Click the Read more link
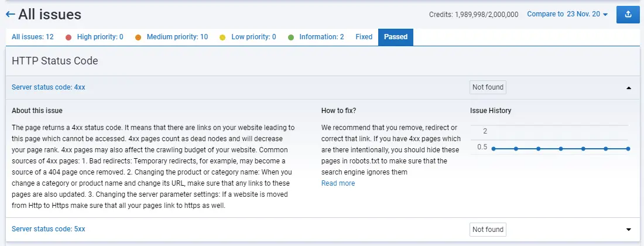Screen dimensions: 644x246 click(338, 183)
